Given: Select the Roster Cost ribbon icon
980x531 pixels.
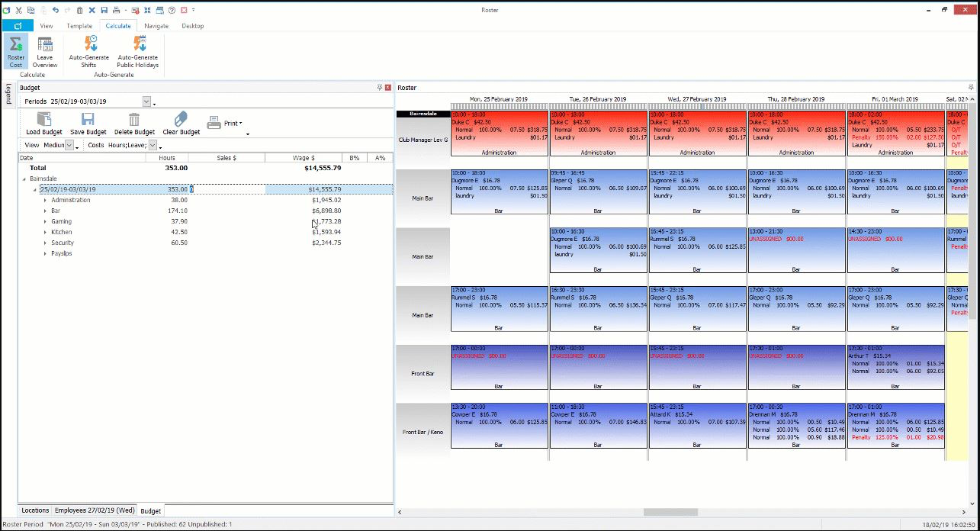Looking at the screenshot, I should click(x=15, y=52).
